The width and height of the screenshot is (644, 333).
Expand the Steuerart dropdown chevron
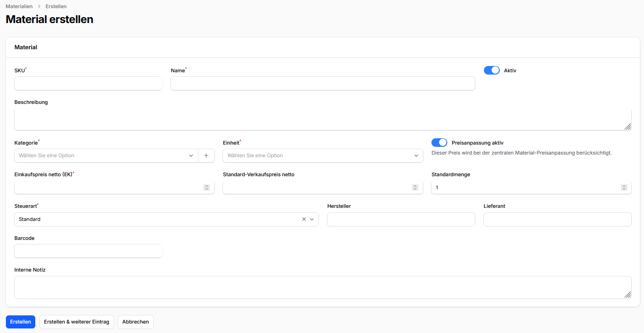point(312,219)
